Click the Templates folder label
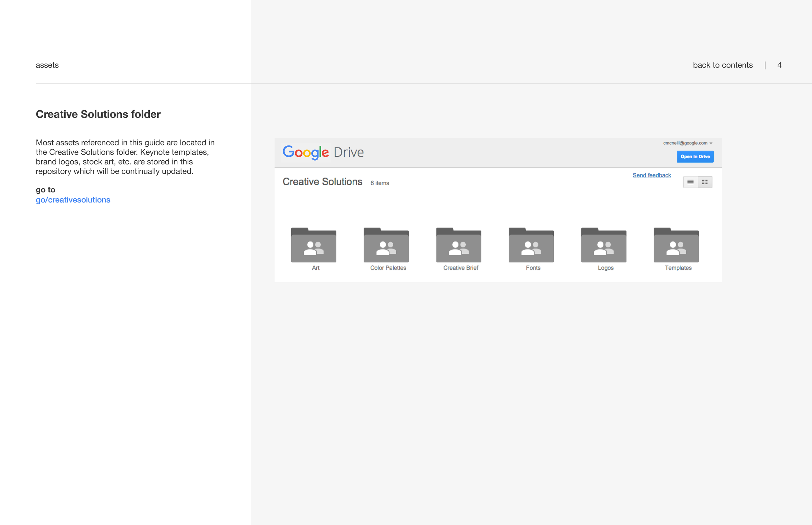812x525 pixels. tap(678, 268)
